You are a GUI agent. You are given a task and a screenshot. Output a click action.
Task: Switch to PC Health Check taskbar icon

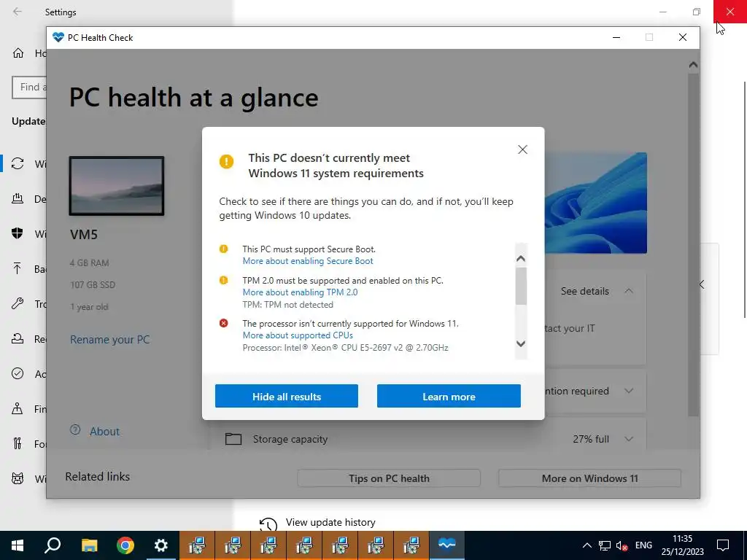(x=447, y=545)
